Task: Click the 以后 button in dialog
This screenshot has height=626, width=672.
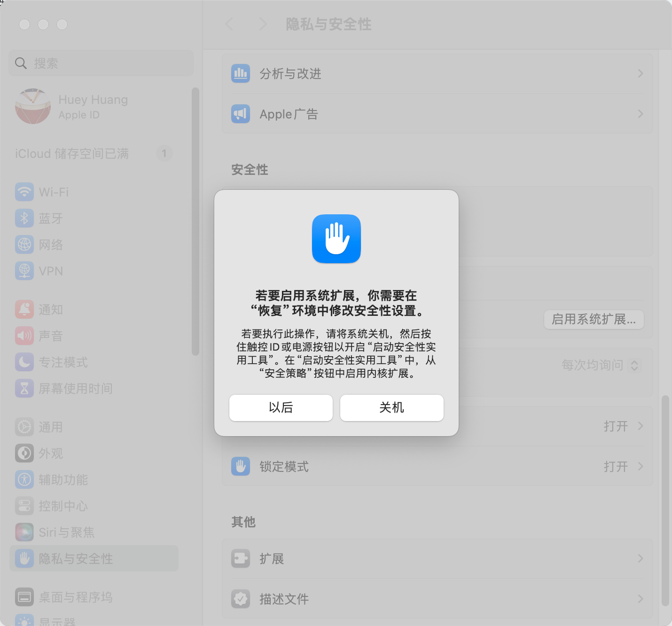Action: (x=281, y=407)
